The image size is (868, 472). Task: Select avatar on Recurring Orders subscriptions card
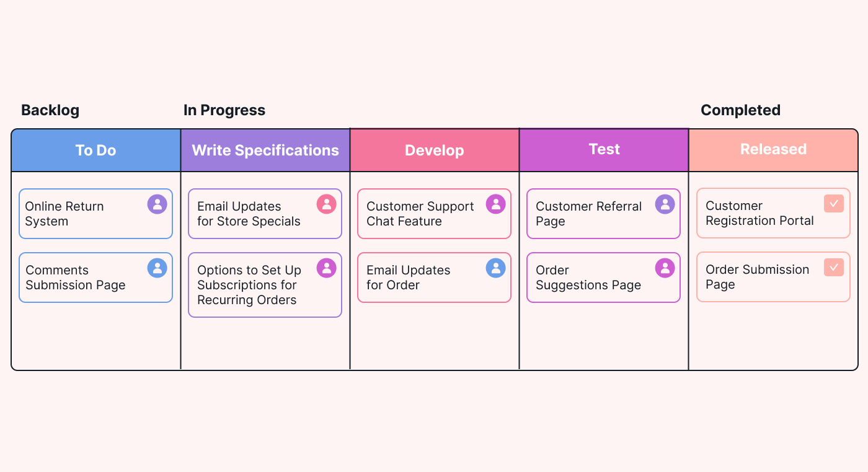(326, 268)
